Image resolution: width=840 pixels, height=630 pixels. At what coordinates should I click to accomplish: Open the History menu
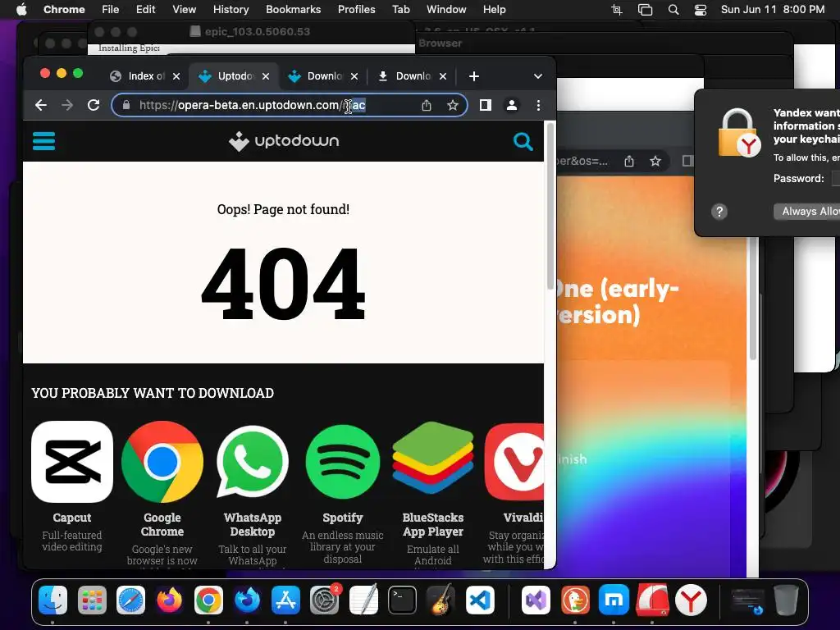[x=231, y=9]
